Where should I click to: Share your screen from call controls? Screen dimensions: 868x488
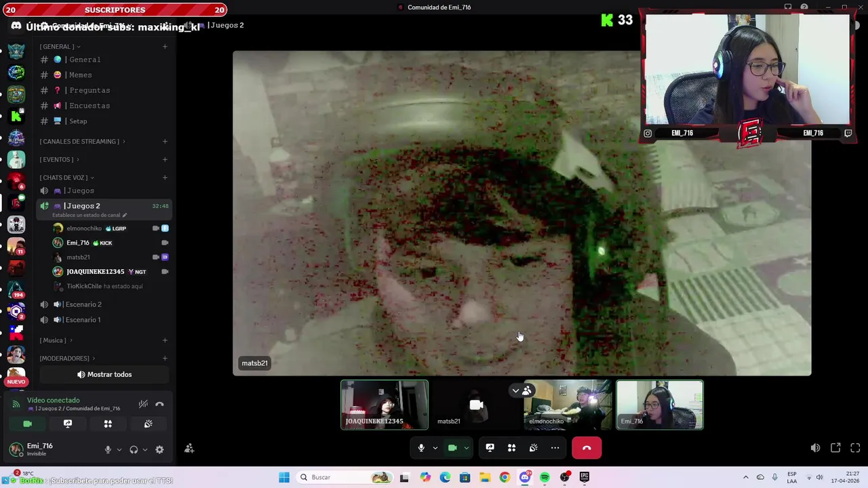click(490, 448)
